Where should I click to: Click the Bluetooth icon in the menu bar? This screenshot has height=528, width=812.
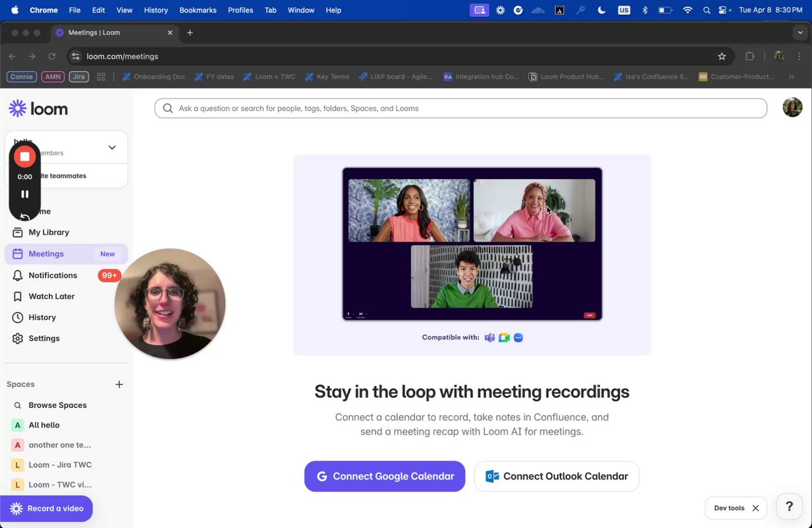[x=645, y=10]
